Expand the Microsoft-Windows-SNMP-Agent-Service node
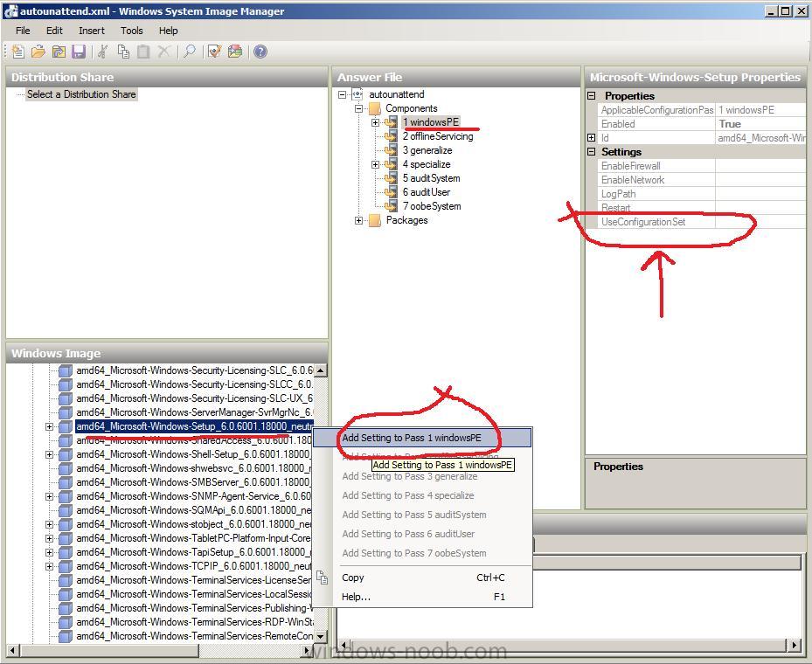 click(49, 497)
